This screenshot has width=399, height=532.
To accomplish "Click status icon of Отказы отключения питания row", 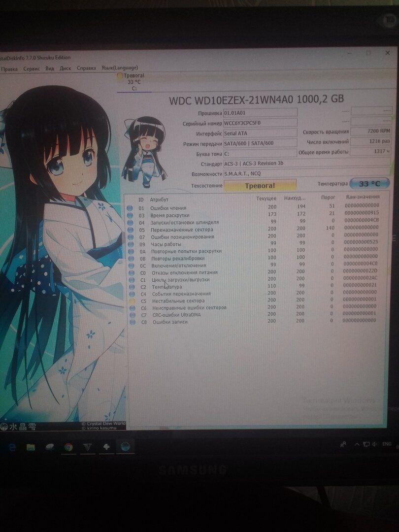I will [132, 273].
